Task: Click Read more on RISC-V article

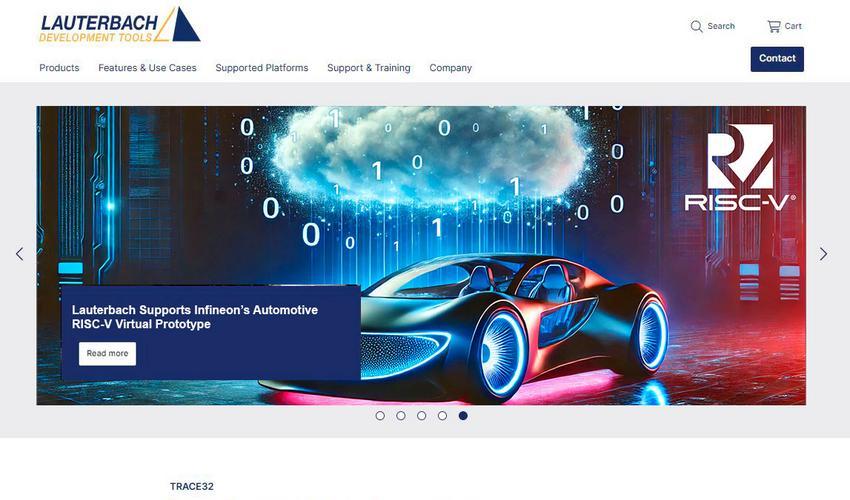Action: click(107, 354)
